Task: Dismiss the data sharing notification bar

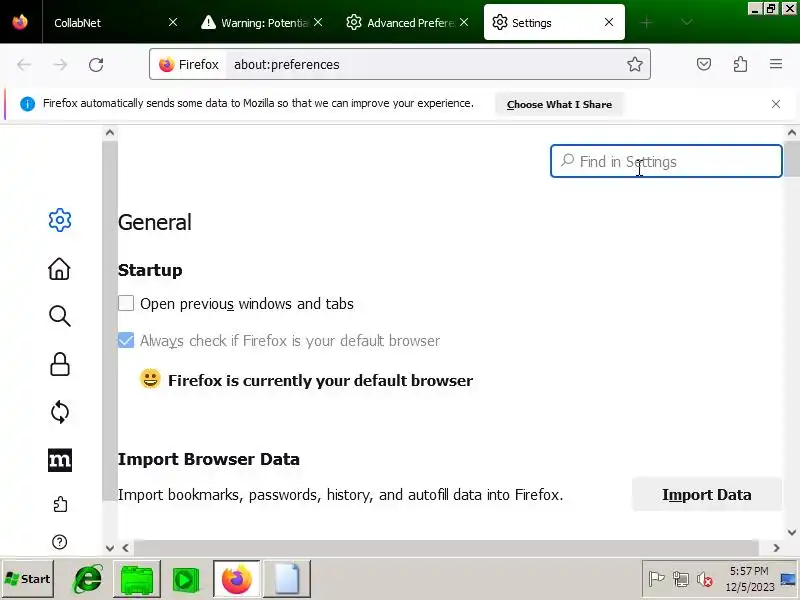Action: [776, 104]
